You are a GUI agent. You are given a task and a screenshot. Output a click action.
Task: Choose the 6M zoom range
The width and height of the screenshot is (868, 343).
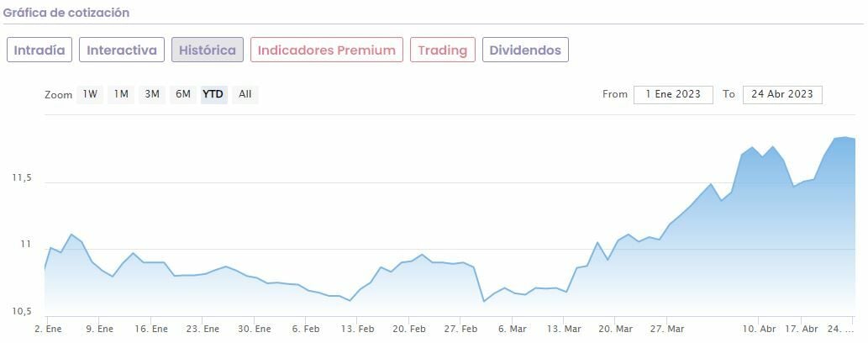coord(183,94)
